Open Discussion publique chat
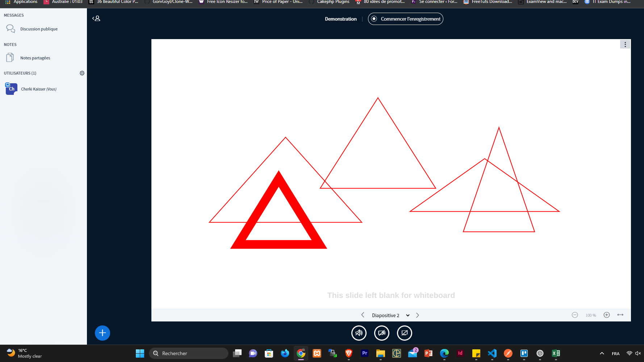The height and width of the screenshot is (362, 644). pyautogui.click(x=39, y=29)
